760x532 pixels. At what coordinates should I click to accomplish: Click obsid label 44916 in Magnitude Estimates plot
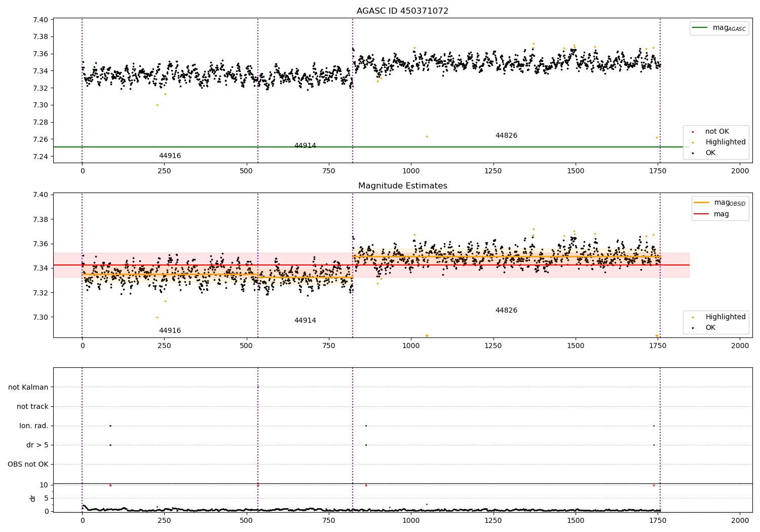(170, 331)
